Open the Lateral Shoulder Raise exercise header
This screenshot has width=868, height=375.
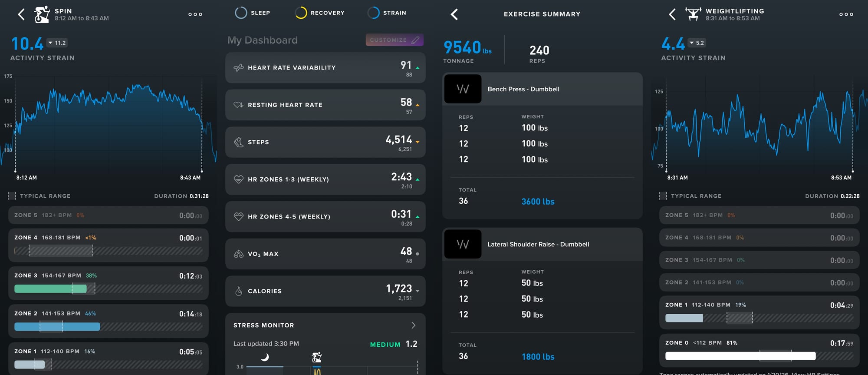coord(542,244)
